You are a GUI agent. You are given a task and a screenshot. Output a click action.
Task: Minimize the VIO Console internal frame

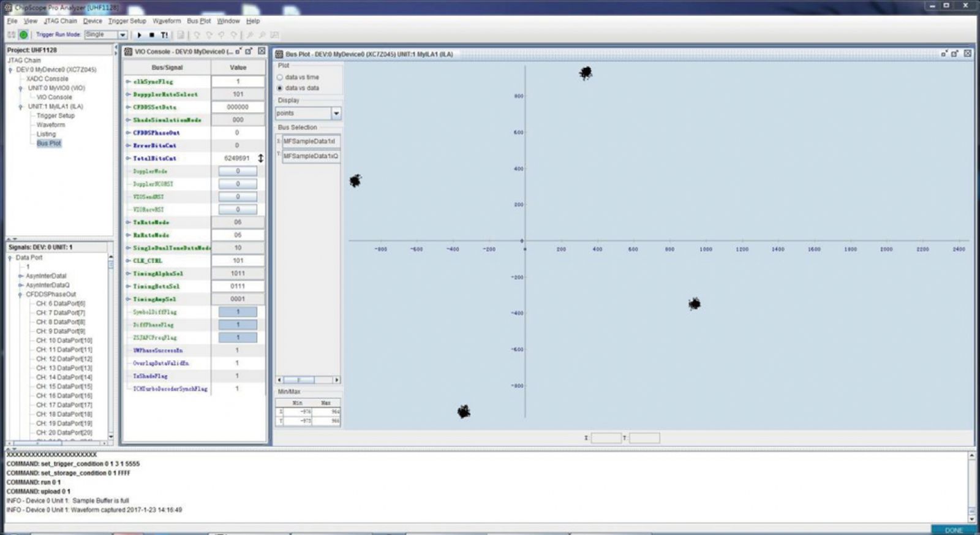[x=239, y=51]
